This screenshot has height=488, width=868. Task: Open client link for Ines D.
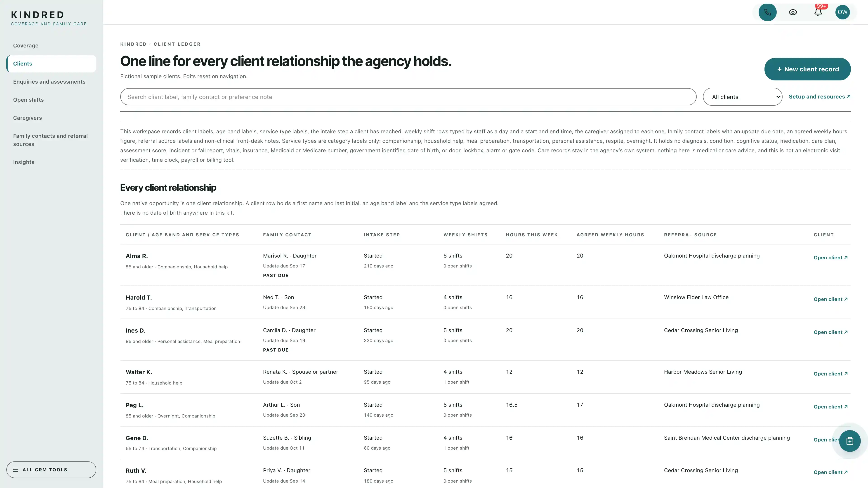tap(830, 332)
